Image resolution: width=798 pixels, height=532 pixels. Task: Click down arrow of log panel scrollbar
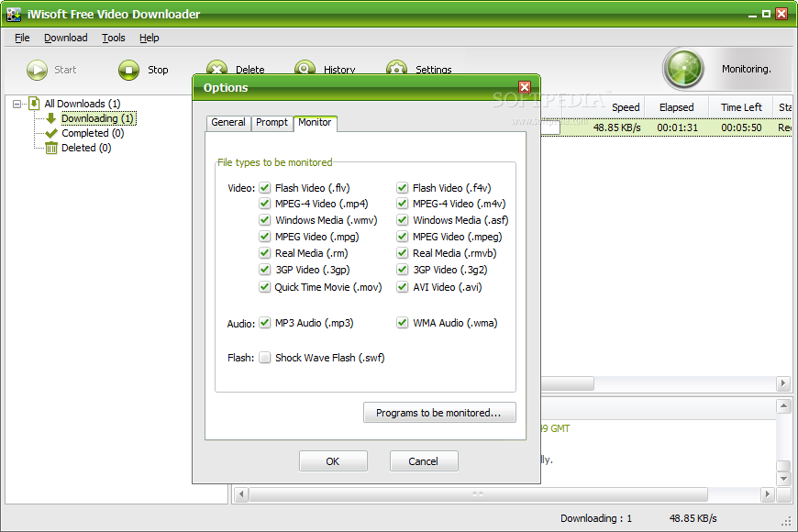(783, 479)
